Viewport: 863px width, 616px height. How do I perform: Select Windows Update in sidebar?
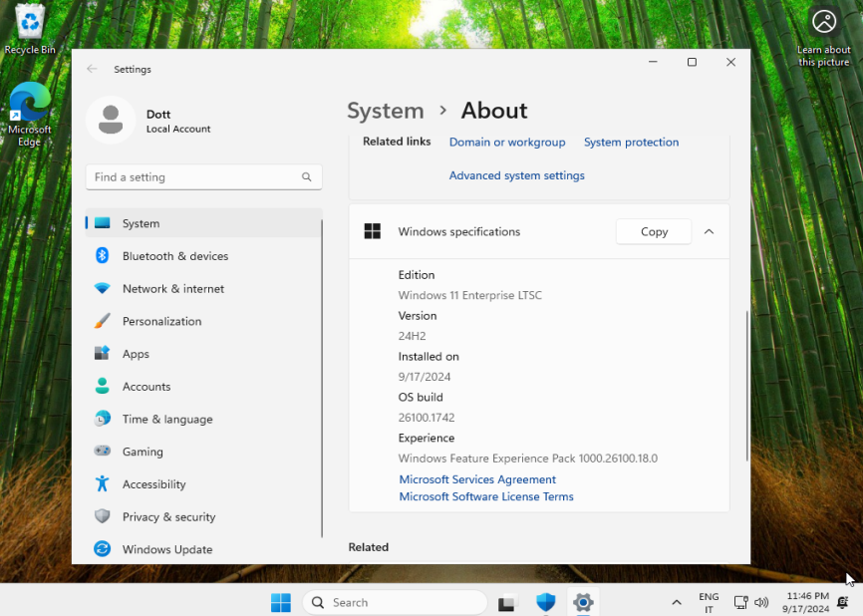203,549
